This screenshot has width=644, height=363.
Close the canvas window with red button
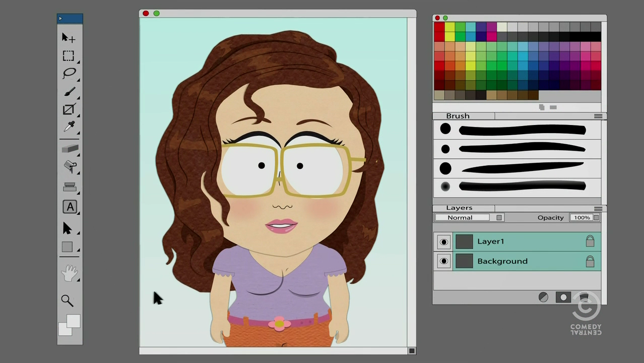[x=146, y=13]
